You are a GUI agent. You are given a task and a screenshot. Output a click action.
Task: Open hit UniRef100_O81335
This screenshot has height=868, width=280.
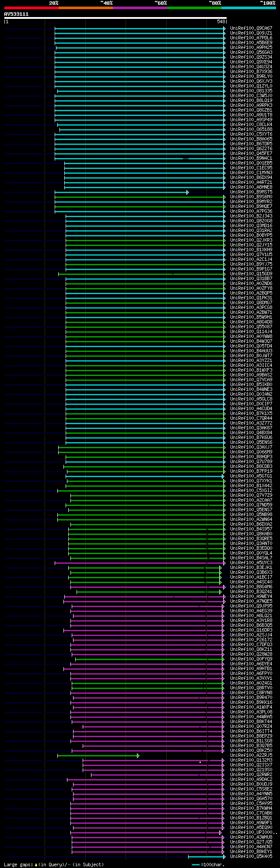[251, 91]
